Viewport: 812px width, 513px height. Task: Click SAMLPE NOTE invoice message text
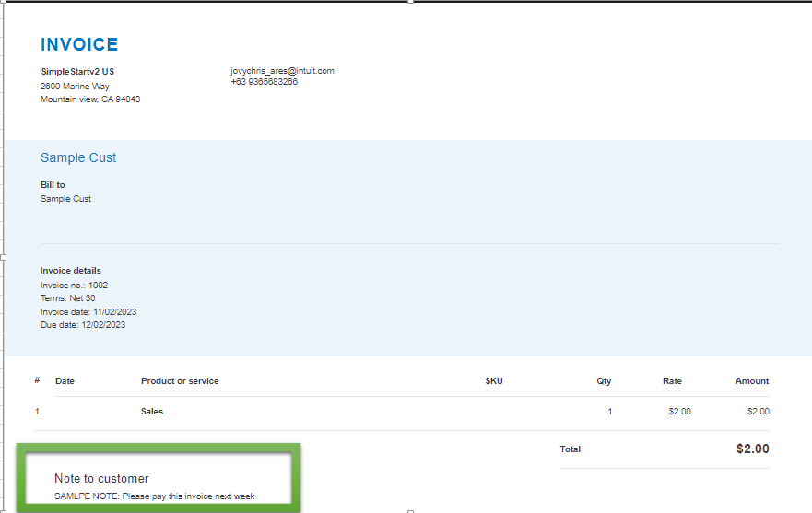coord(154,496)
